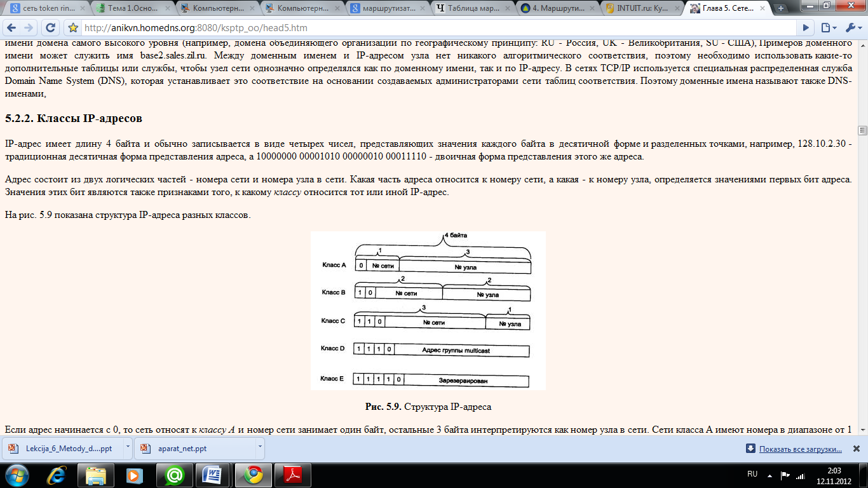Open Mail.ru Agent (@) taskbar icon
The height and width of the screenshot is (488, 868).
173,475
